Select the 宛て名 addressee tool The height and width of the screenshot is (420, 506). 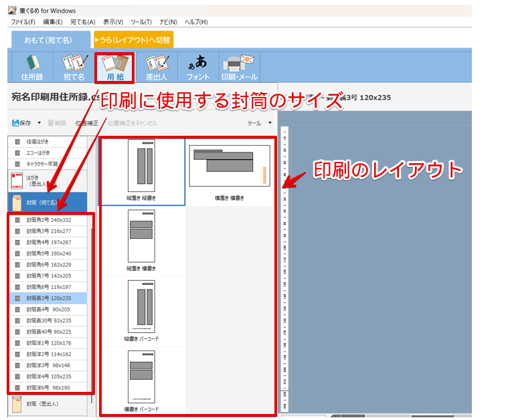point(74,67)
